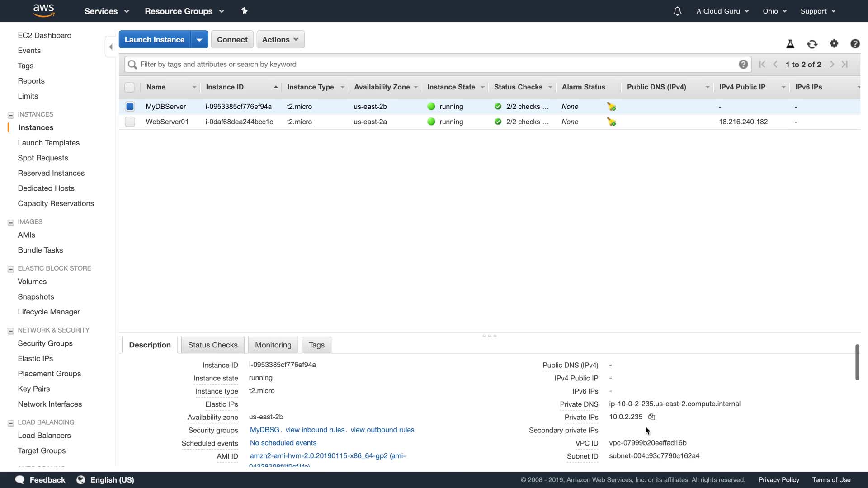Click the notifications bell icon
868x488 pixels.
(677, 11)
